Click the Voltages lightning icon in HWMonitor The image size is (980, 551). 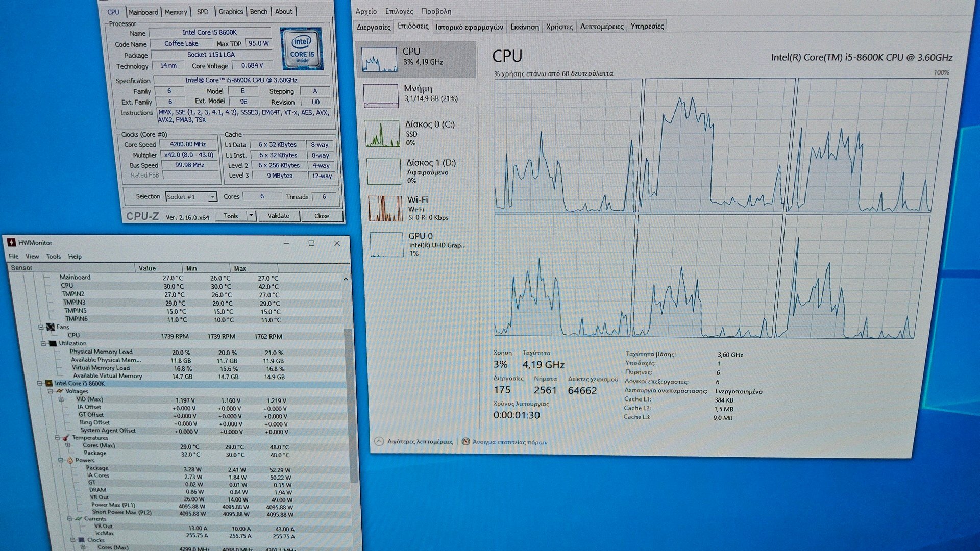(60, 391)
